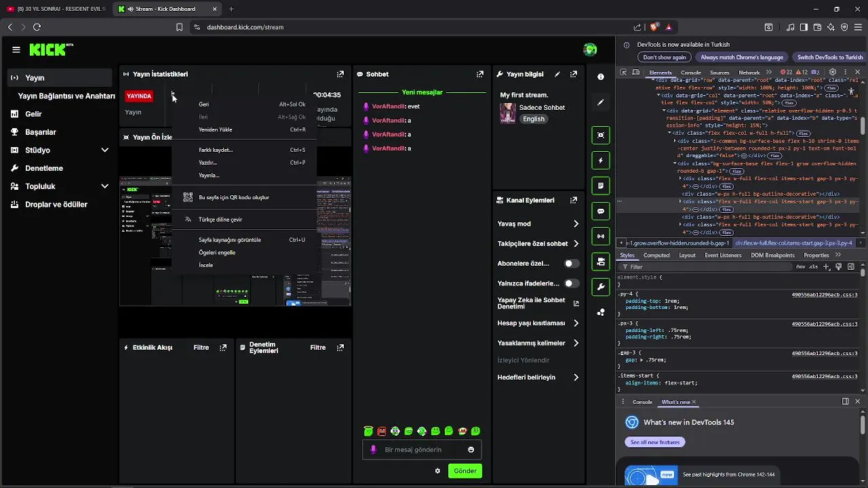Open DevTools three-dot menu
The width and height of the screenshot is (868, 488).
tap(845, 73)
